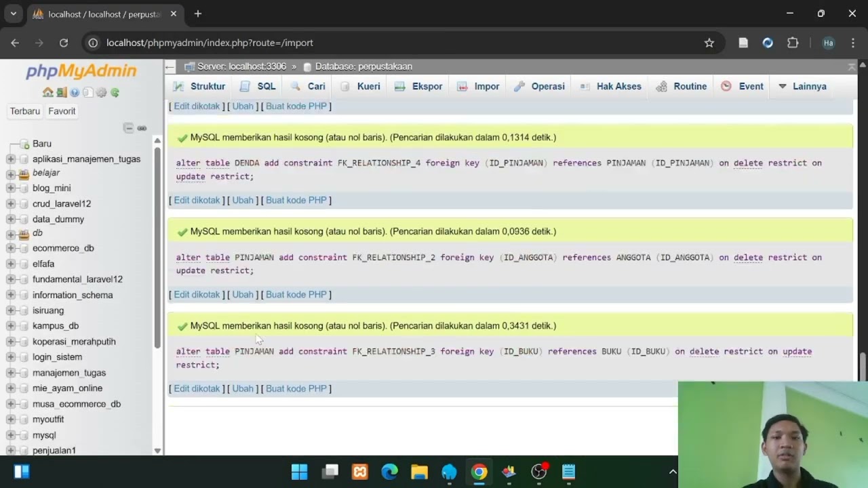The height and width of the screenshot is (488, 868).
Task: Open Microsoft Edge from taskbar
Action: pos(390,472)
